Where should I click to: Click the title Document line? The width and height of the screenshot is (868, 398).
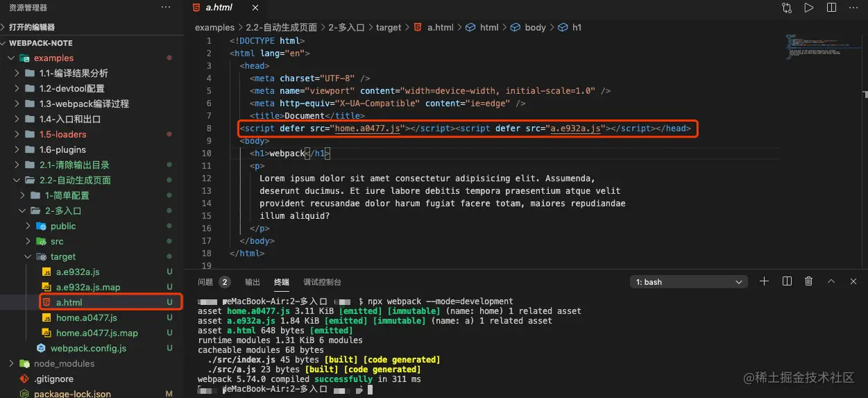pyautogui.click(x=307, y=116)
